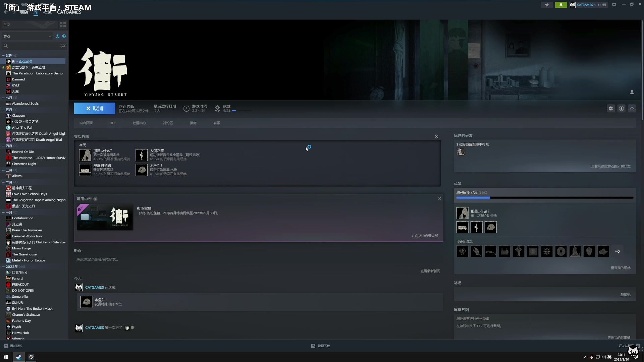Screen dimensions: 644x362
Task: Open the green notifications bell
Action: coord(561,5)
